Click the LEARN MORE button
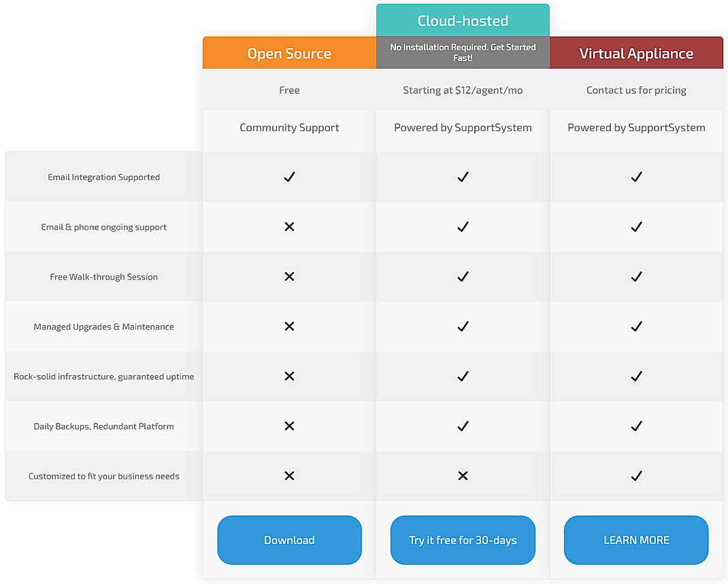 tap(636, 540)
